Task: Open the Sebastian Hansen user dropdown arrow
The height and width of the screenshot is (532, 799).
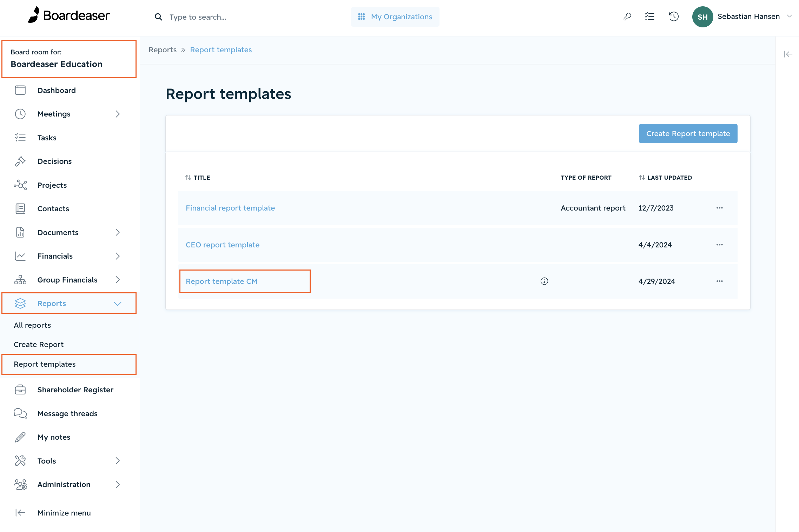Action: (x=790, y=16)
